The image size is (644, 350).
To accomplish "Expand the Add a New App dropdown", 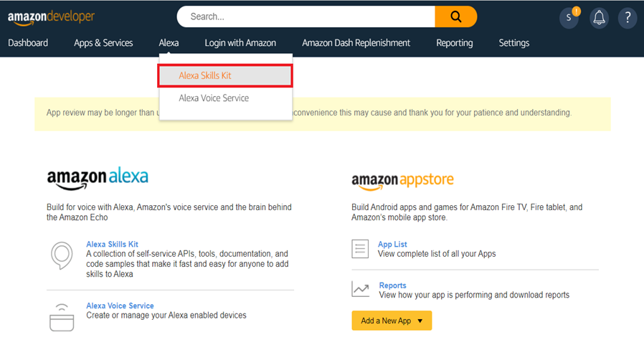I will tap(392, 321).
